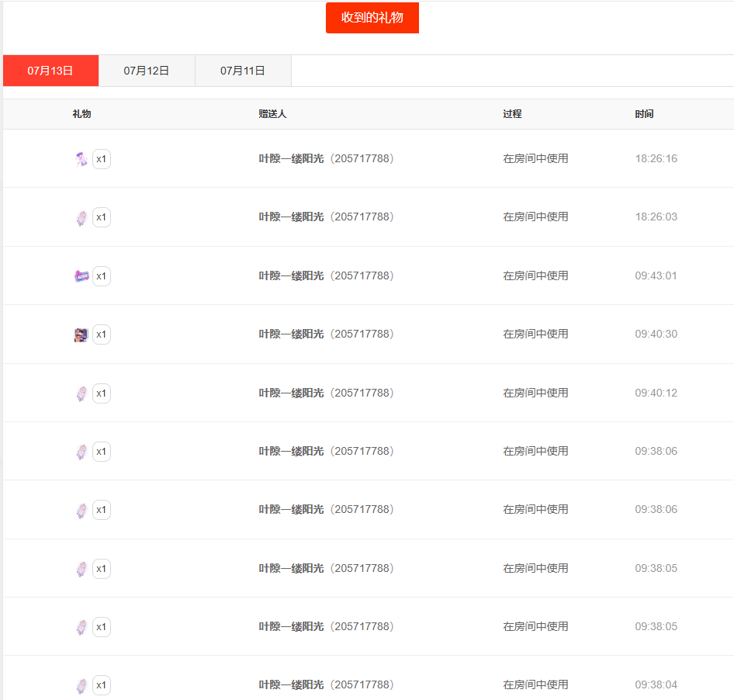Click 在房间中使用 in the 09:38:04 row
This screenshot has height=700, width=734.
click(x=535, y=684)
